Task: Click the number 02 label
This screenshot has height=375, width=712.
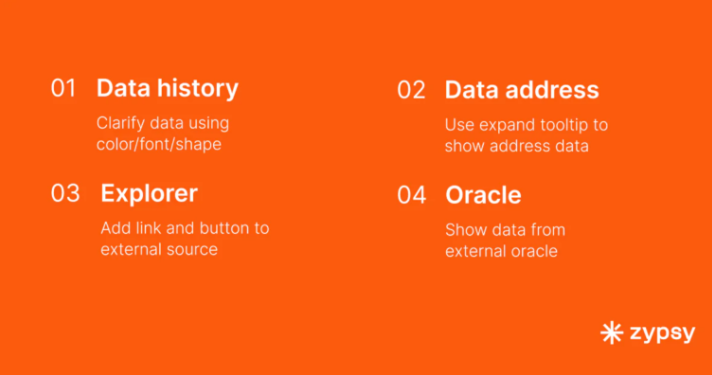Action: (411, 90)
